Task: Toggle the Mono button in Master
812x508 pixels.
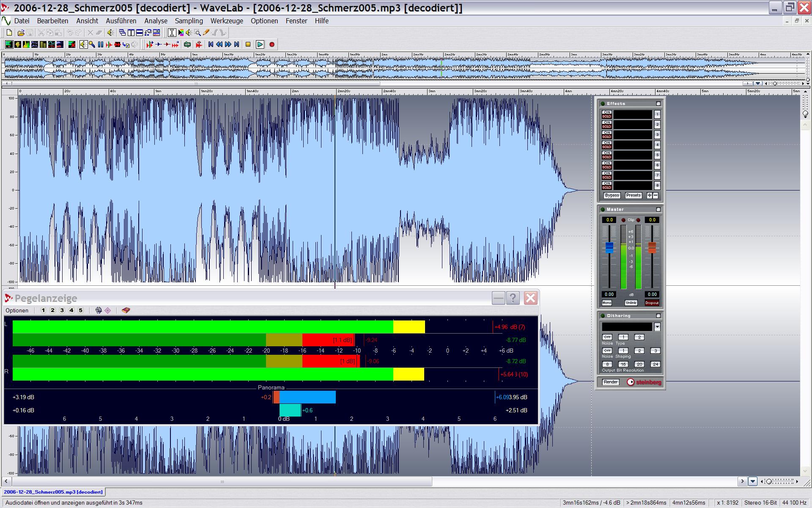Action: [x=607, y=303]
